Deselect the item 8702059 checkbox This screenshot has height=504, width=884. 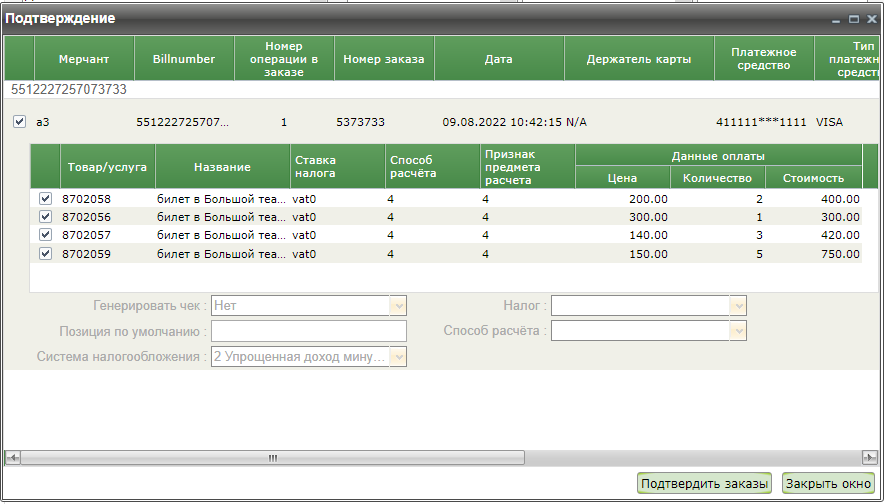45,254
